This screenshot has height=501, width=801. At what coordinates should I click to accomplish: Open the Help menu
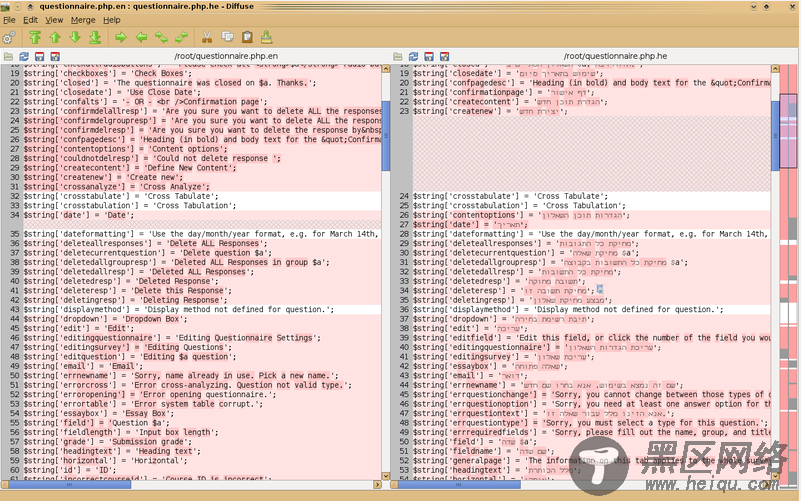pyautogui.click(x=112, y=20)
